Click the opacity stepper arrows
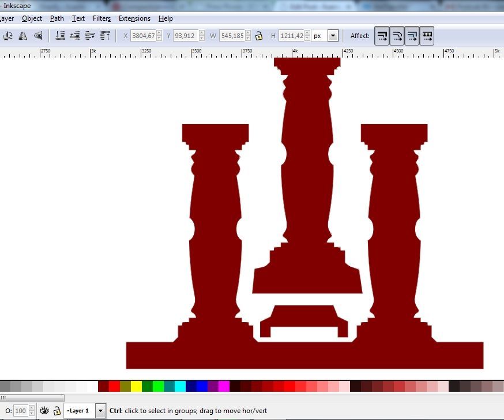The width and height of the screenshot is (504, 420). click(32, 411)
